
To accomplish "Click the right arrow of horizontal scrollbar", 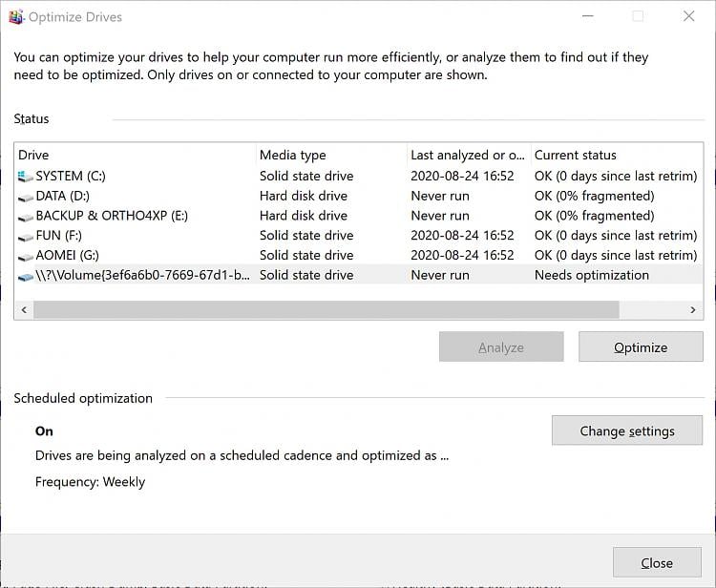I will 693,309.
